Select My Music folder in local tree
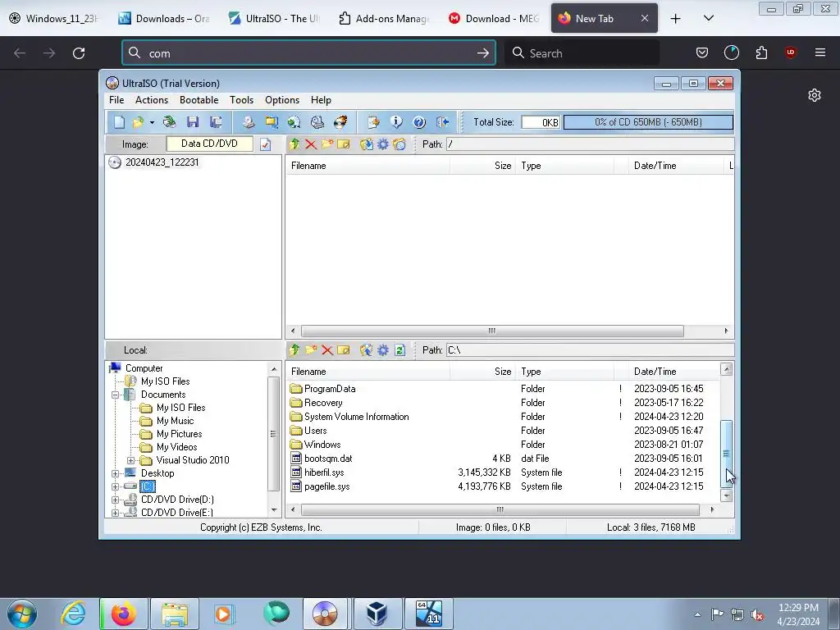This screenshot has height=630, width=840. coord(176,421)
